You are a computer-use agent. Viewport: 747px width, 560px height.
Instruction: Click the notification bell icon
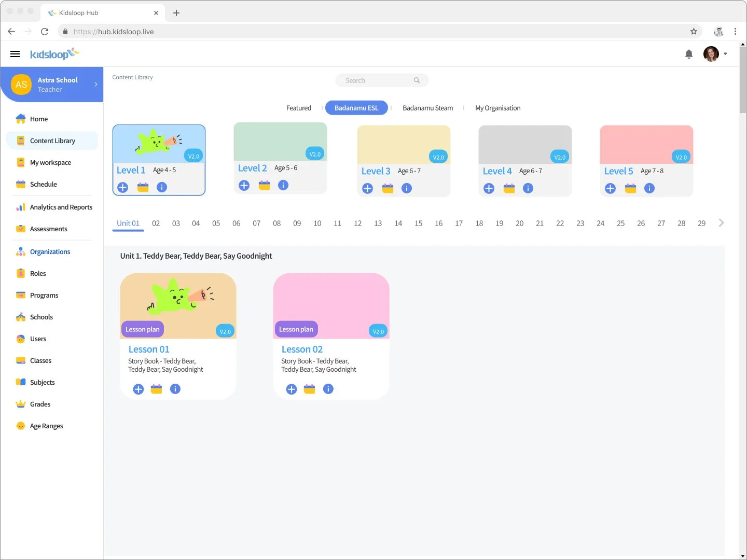pyautogui.click(x=689, y=54)
